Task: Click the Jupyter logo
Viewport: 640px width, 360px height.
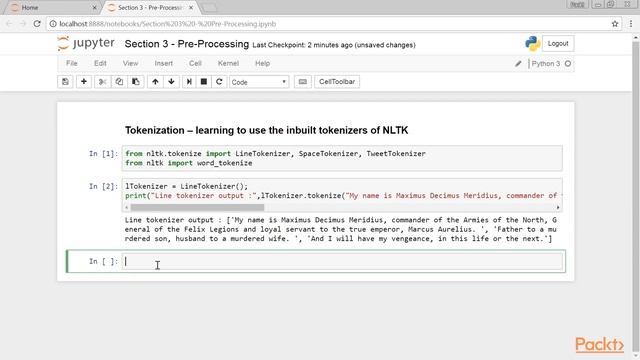Action: 86,43
